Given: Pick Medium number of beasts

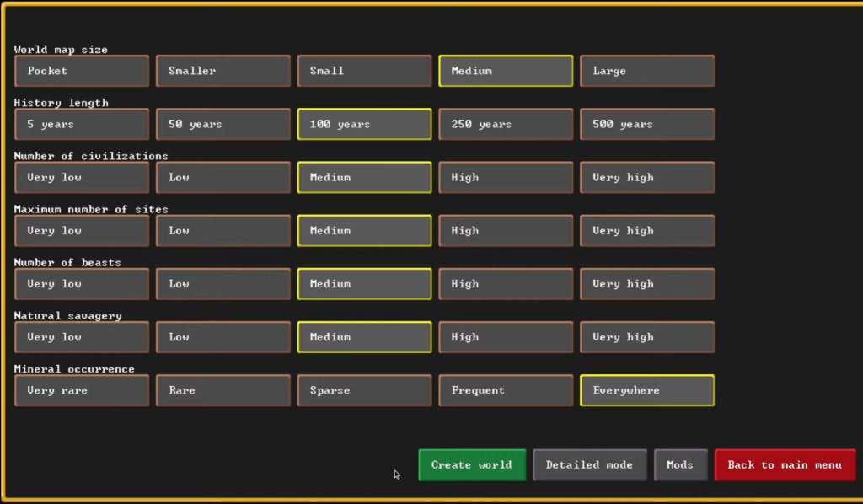Looking at the screenshot, I should coord(364,284).
